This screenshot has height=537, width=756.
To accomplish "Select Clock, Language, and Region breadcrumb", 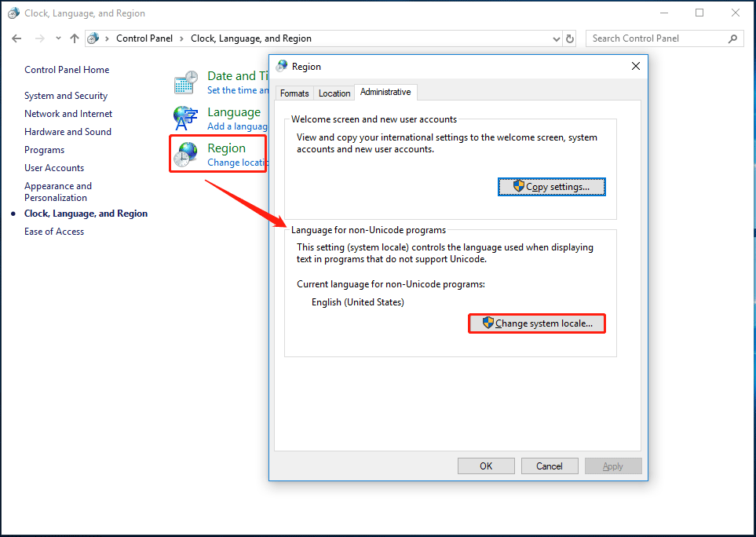I will pos(251,38).
